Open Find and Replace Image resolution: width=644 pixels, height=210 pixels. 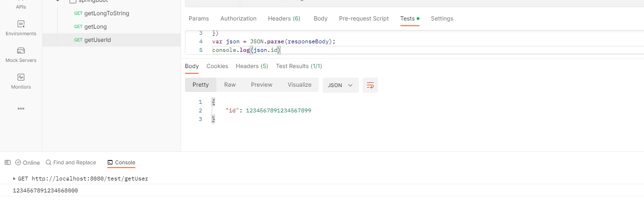click(71, 162)
